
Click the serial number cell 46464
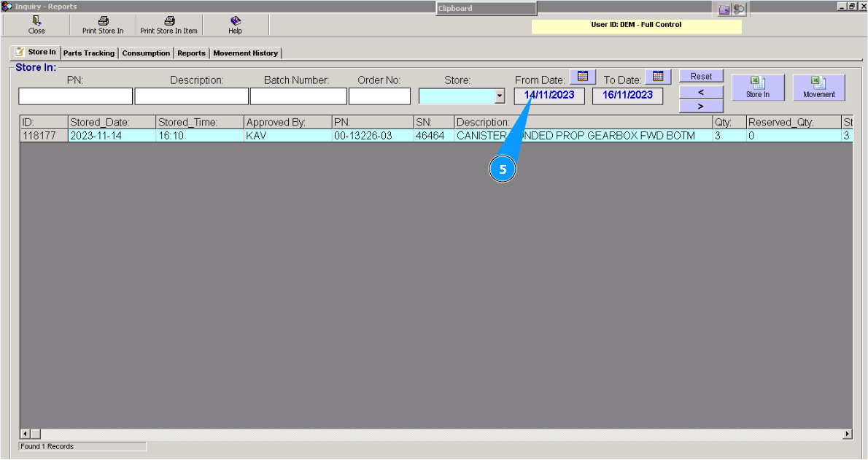[x=433, y=136]
